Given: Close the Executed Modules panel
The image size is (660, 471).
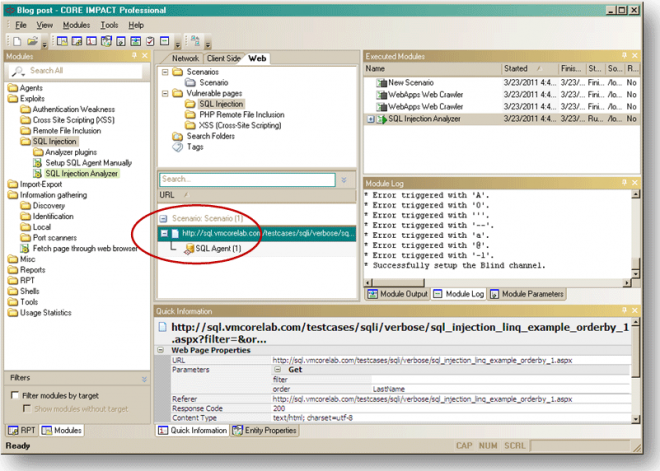Looking at the screenshot, I should pyautogui.click(x=635, y=56).
